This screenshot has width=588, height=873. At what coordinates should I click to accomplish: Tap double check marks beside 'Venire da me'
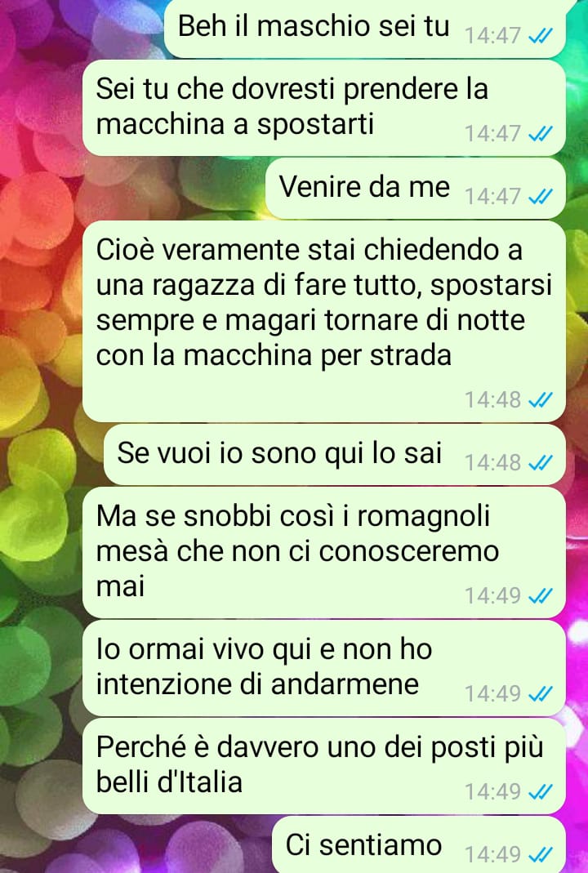click(x=540, y=197)
